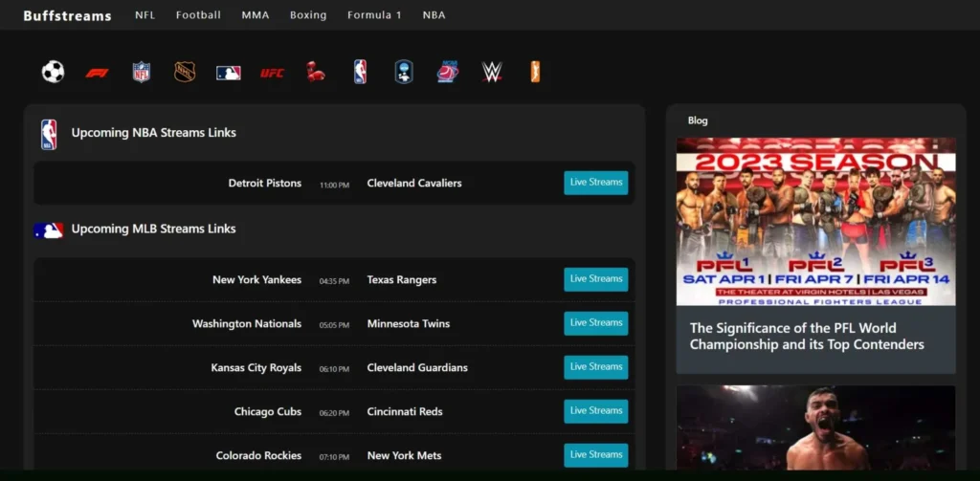Select Minnesota Twins team name

[409, 323]
